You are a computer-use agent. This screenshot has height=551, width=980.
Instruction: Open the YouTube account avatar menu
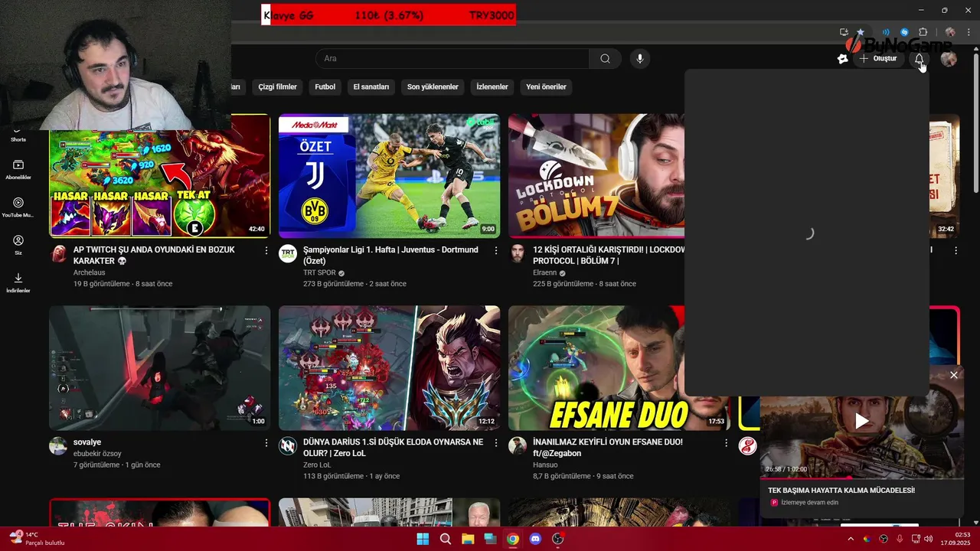click(949, 58)
